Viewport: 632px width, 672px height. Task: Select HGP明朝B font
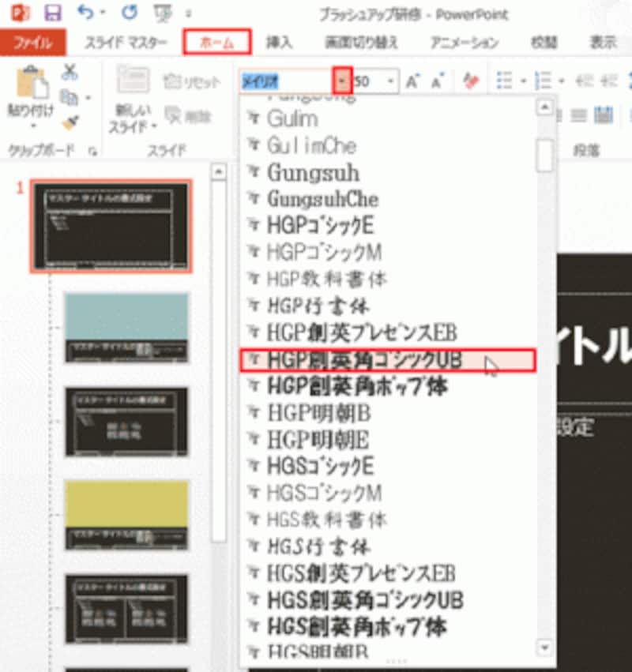(x=388, y=413)
